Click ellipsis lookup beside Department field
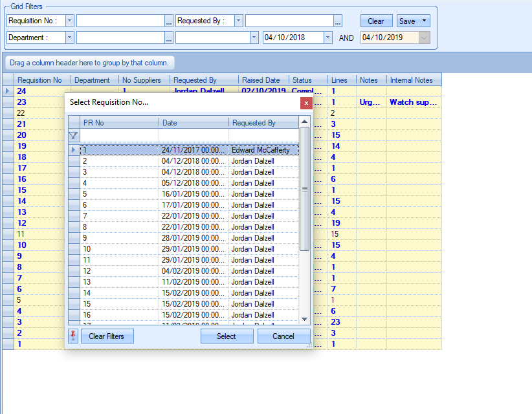This screenshot has height=414, width=532. (169, 38)
